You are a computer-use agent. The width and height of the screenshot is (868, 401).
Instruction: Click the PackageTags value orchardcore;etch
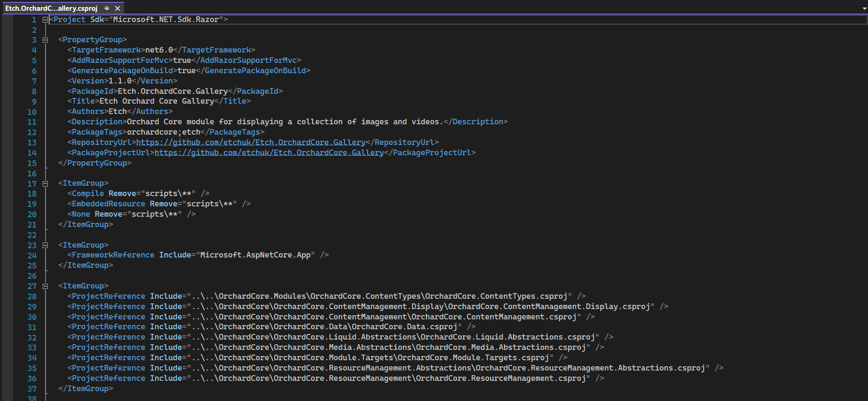pyautogui.click(x=164, y=132)
